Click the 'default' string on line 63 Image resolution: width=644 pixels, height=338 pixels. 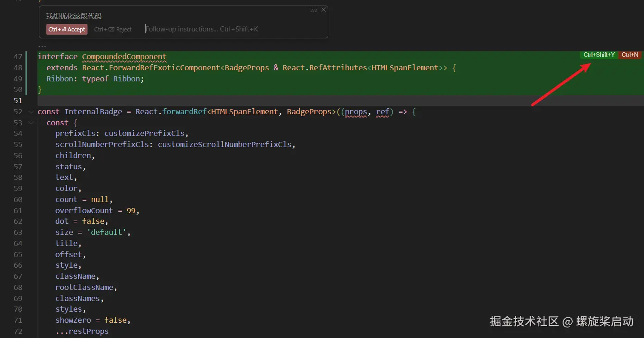pos(106,233)
